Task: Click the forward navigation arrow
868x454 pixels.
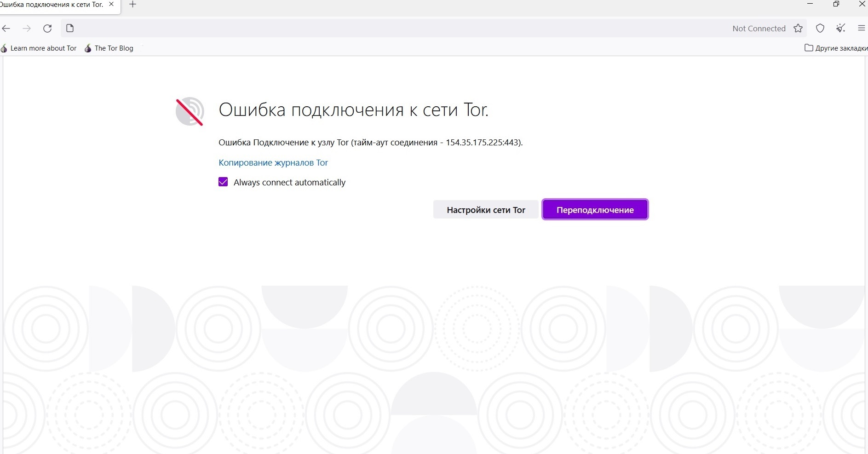Action: [27, 28]
